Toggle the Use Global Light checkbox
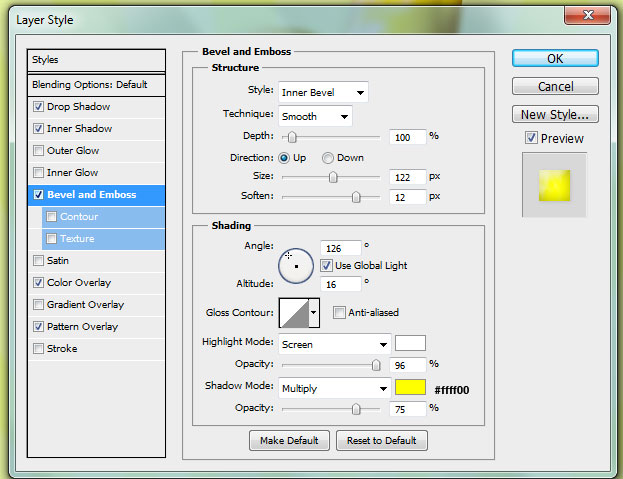 click(x=327, y=266)
